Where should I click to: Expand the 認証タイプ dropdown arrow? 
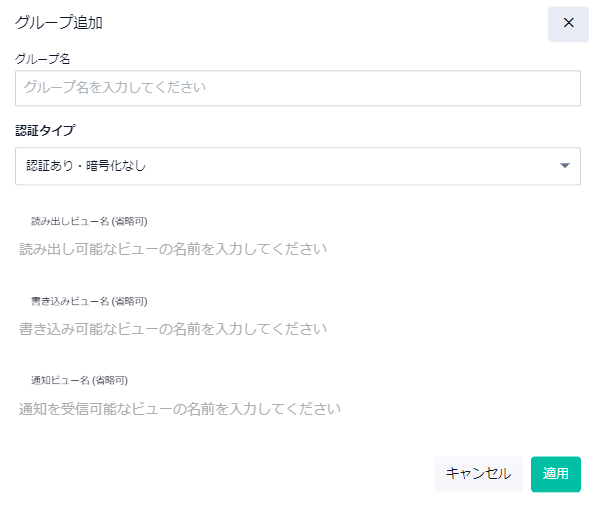(x=564, y=166)
